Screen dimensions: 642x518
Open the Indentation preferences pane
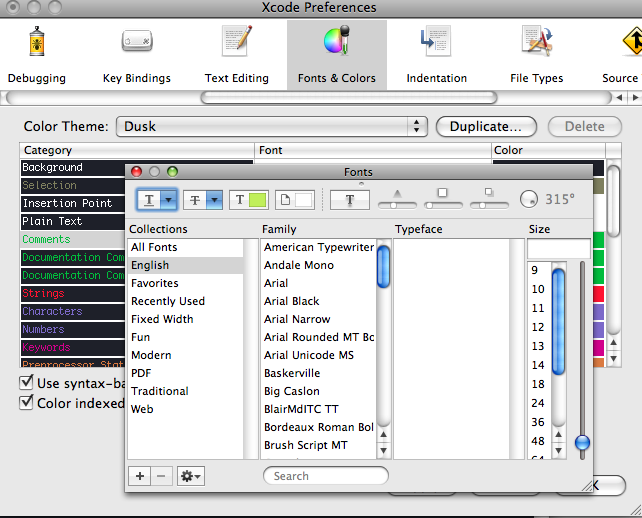(436, 55)
